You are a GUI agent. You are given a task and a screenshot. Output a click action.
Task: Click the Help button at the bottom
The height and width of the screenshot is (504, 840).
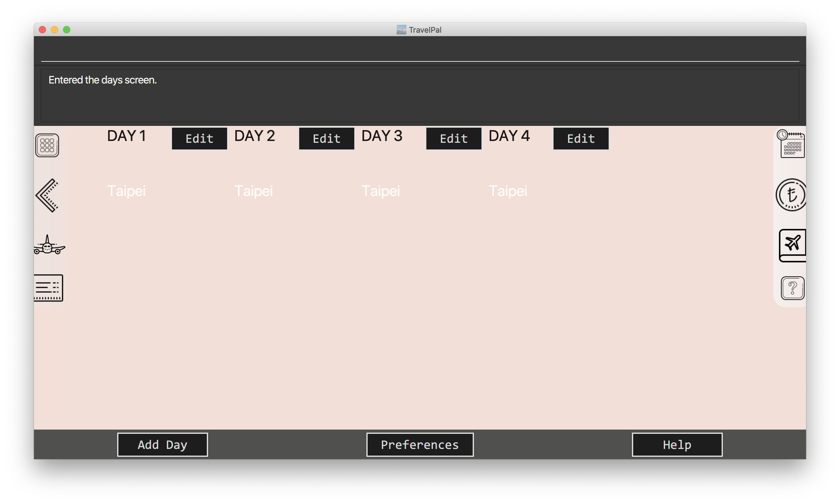677,445
